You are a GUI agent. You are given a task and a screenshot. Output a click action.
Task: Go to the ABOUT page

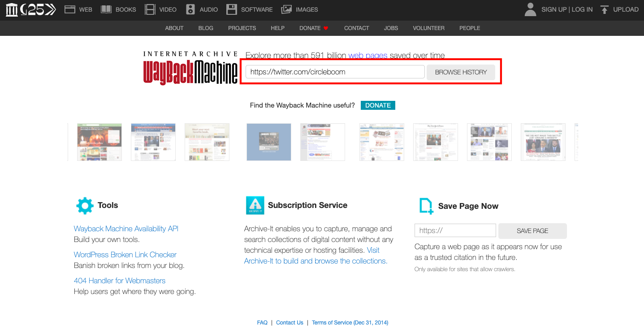click(x=174, y=28)
